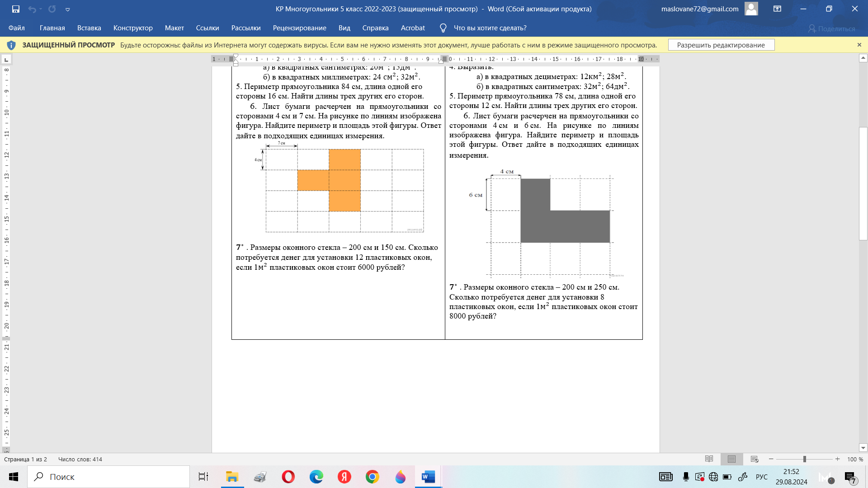Image resolution: width=868 pixels, height=488 pixels.
Task: Select the orange cross figure image
Action: coord(339,188)
